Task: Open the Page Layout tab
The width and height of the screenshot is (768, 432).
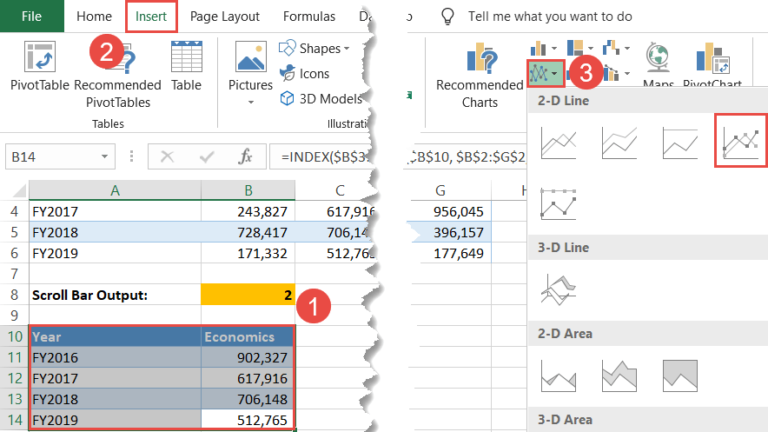Action: 225,16
